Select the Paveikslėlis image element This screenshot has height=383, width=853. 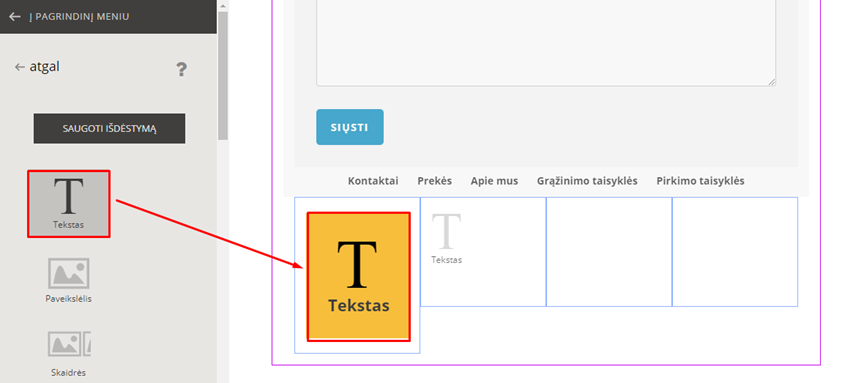pos(69,280)
